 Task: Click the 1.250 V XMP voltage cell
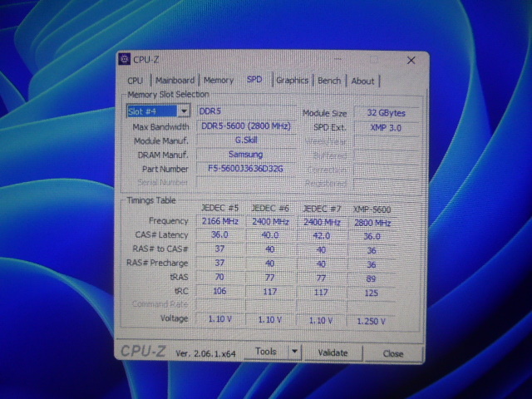click(x=371, y=322)
